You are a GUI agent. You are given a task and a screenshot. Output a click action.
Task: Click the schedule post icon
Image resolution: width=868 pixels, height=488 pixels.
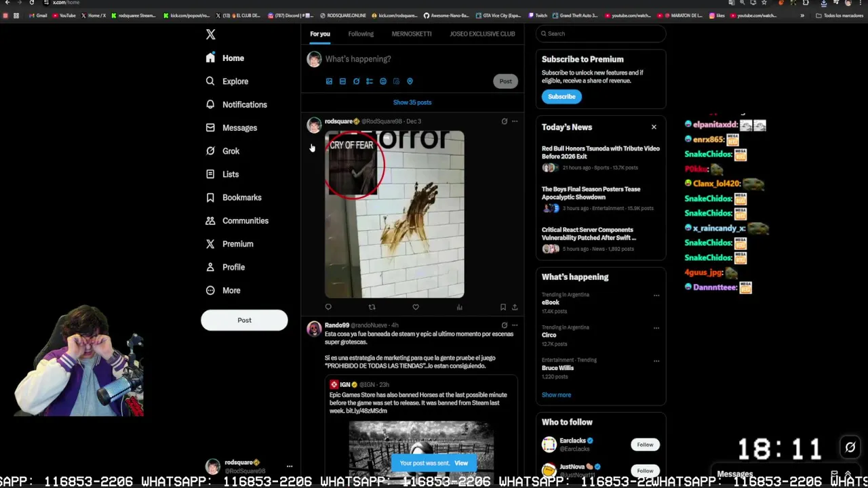[396, 81]
